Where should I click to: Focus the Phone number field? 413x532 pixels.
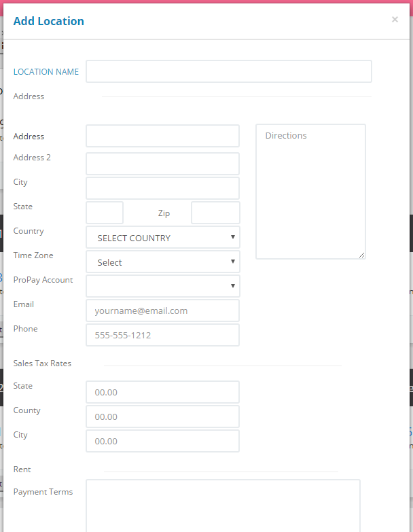click(162, 335)
